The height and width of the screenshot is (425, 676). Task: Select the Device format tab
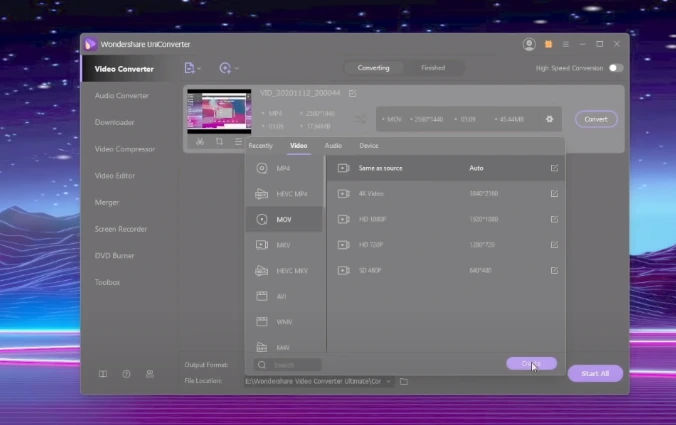tap(369, 146)
